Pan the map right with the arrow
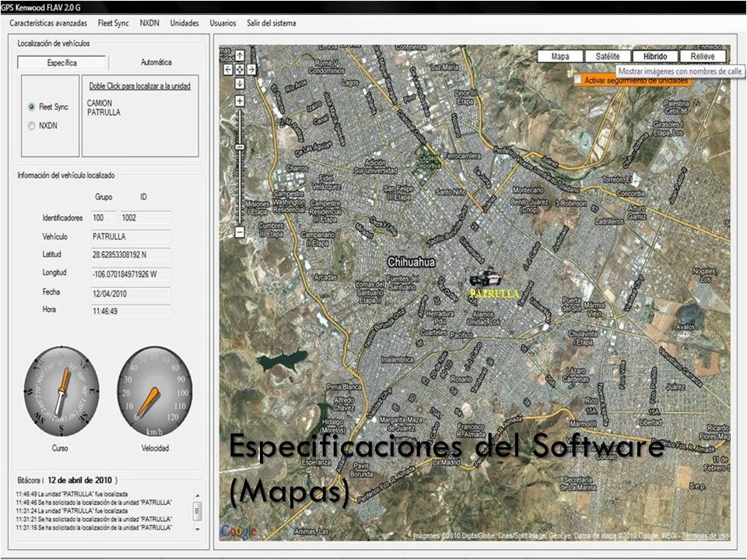 point(251,69)
